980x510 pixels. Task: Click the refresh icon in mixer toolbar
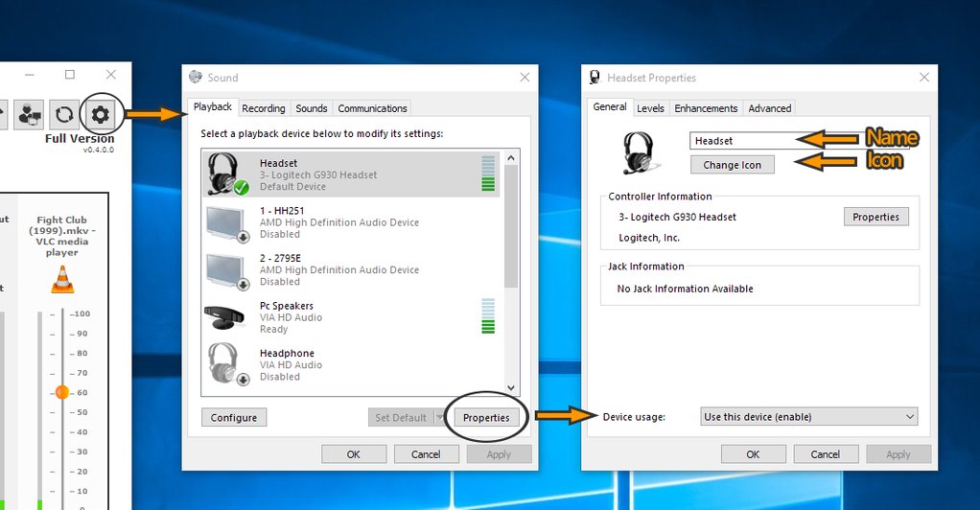click(63, 114)
